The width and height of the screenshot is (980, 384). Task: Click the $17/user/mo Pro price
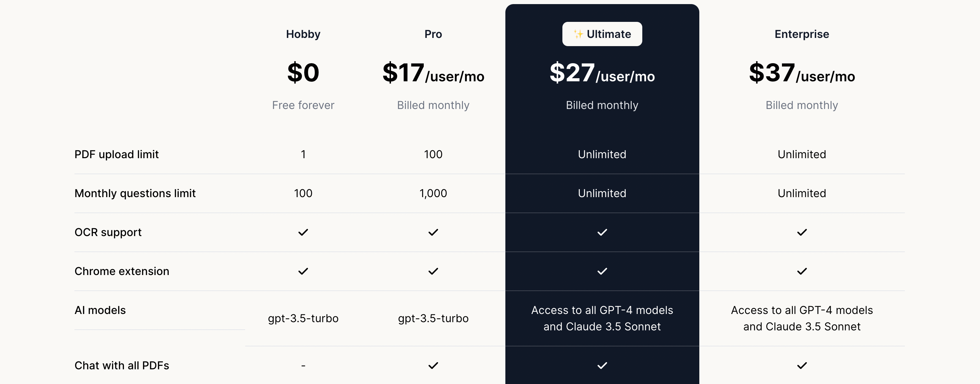[x=433, y=73]
